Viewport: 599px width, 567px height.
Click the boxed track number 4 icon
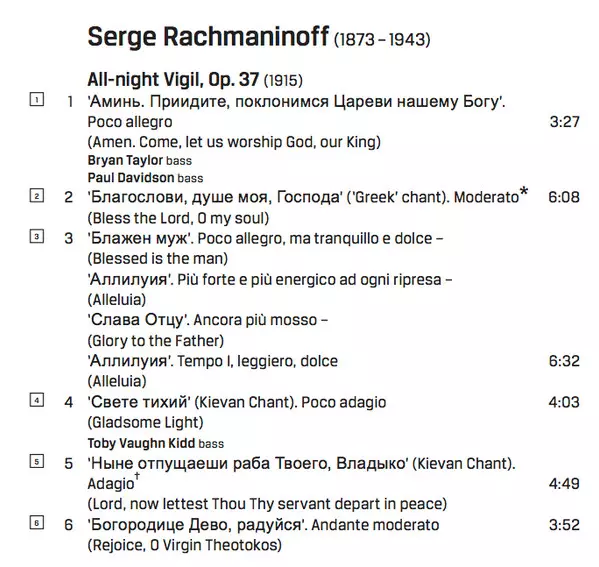point(37,400)
